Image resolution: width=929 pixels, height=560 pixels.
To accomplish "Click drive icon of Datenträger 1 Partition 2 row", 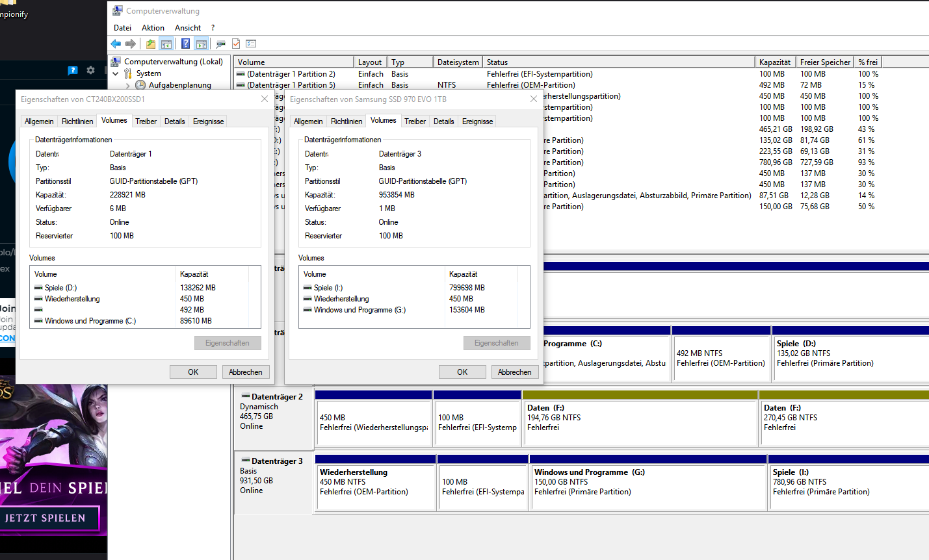I will pos(241,74).
